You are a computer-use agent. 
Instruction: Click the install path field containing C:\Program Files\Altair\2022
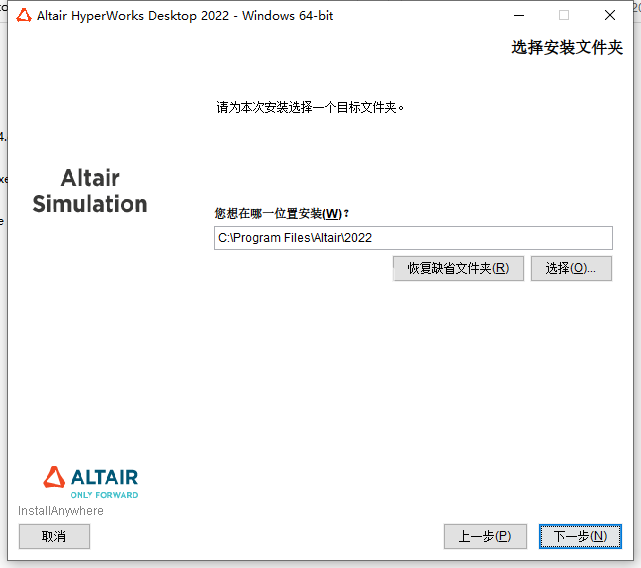point(413,238)
